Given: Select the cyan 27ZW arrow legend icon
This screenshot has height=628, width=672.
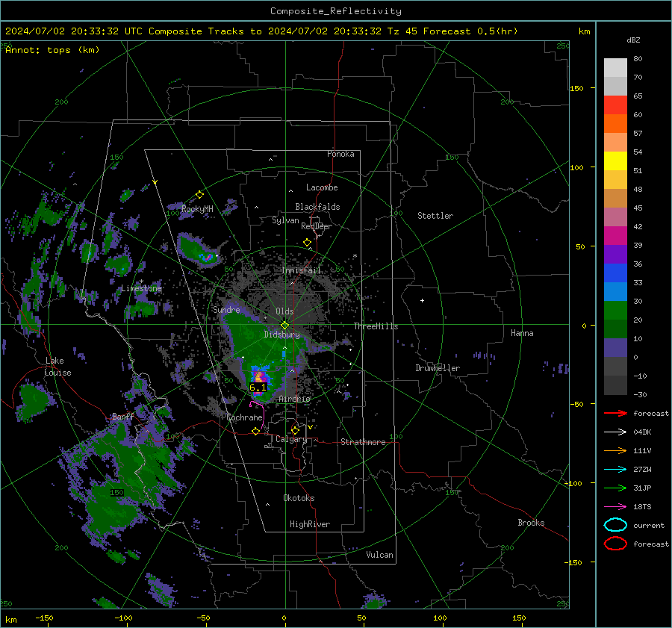Looking at the screenshot, I should pyautogui.click(x=615, y=470).
